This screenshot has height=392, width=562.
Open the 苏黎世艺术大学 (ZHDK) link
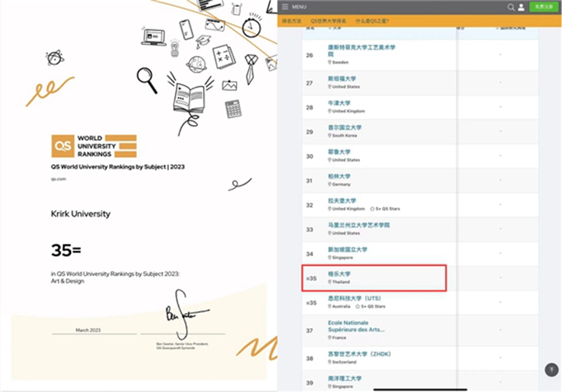point(359,354)
